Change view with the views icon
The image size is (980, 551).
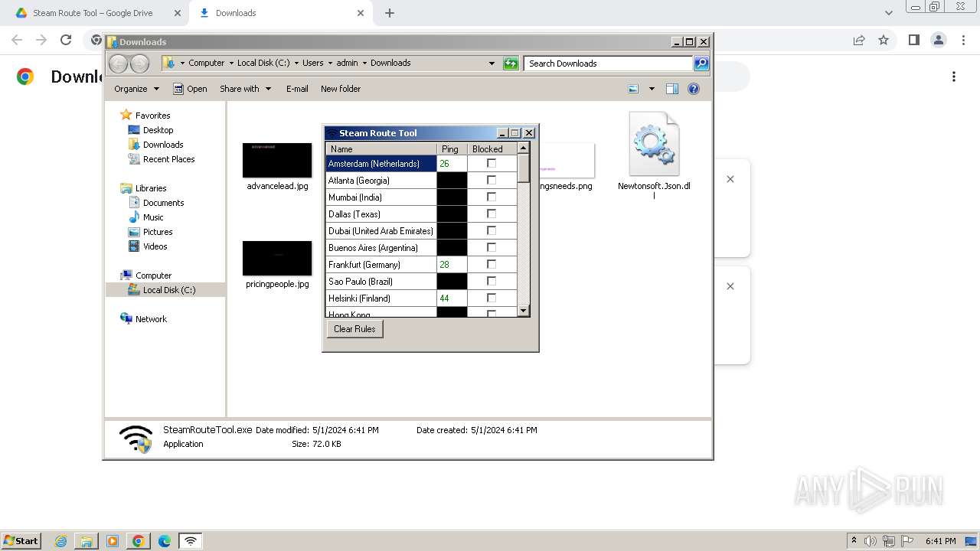pos(633,89)
